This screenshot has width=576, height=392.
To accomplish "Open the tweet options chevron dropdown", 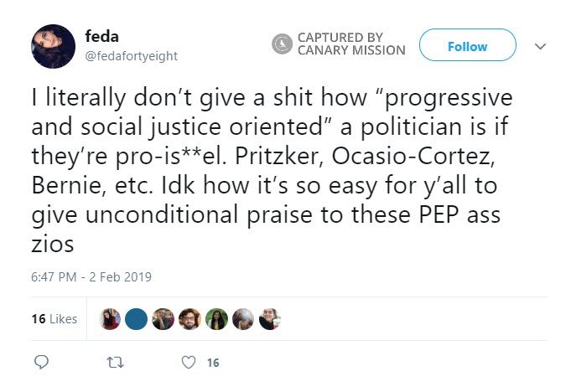I will [x=541, y=47].
